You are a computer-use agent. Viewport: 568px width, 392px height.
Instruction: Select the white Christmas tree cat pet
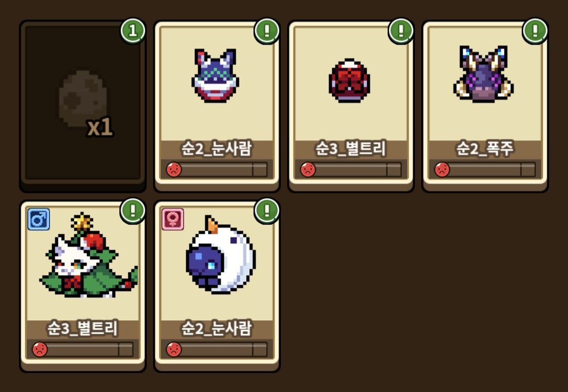[x=88, y=255]
